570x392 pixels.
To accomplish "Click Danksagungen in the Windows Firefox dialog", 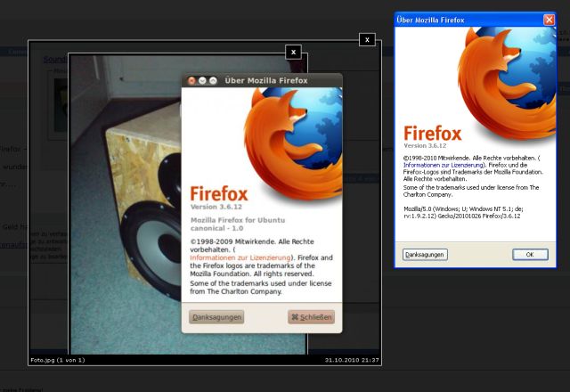I will pyautogui.click(x=425, y=255).
